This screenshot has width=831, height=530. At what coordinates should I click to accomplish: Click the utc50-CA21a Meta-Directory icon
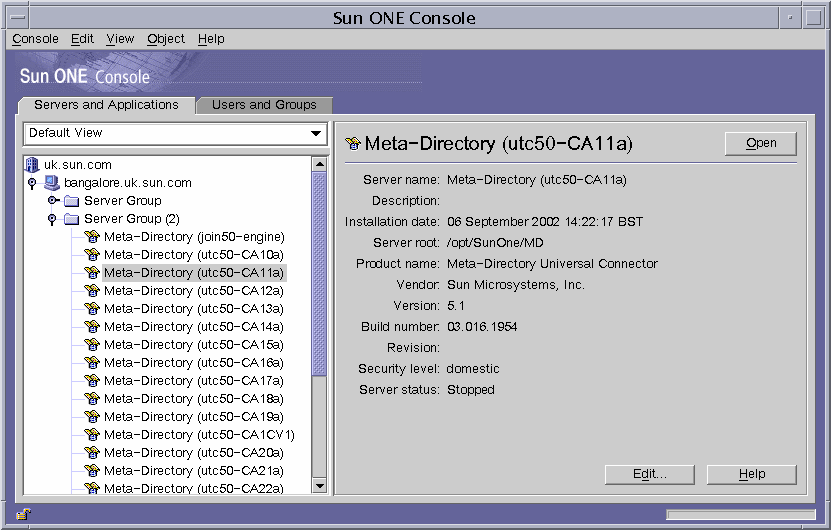click(x=92, y=471)
